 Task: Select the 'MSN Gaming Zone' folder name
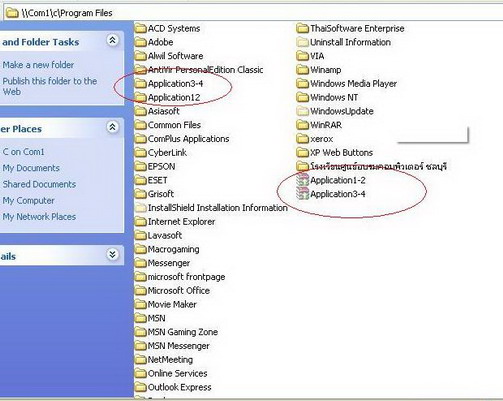point(183,332)
